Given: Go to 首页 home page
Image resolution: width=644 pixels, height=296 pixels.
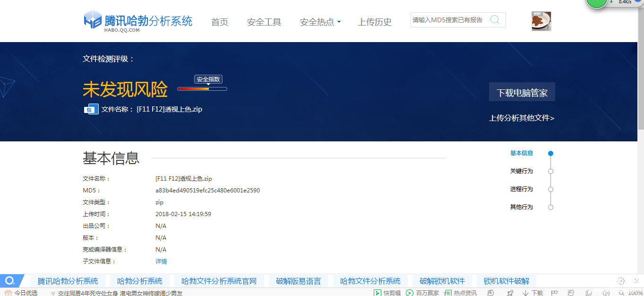Looking at the screenshot, I should tap(220, 22).
